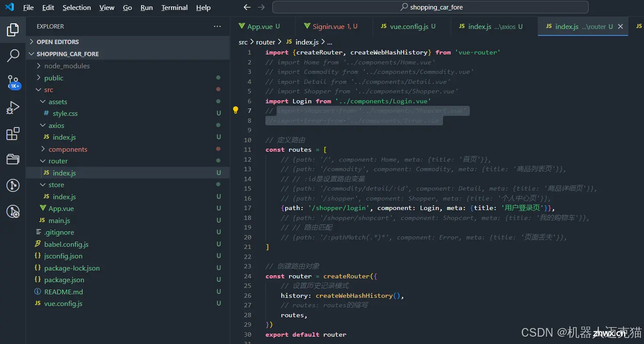Open the Git graph circle icon
The width and height of the screenshot is (644, 344).
tap(13, 185)
